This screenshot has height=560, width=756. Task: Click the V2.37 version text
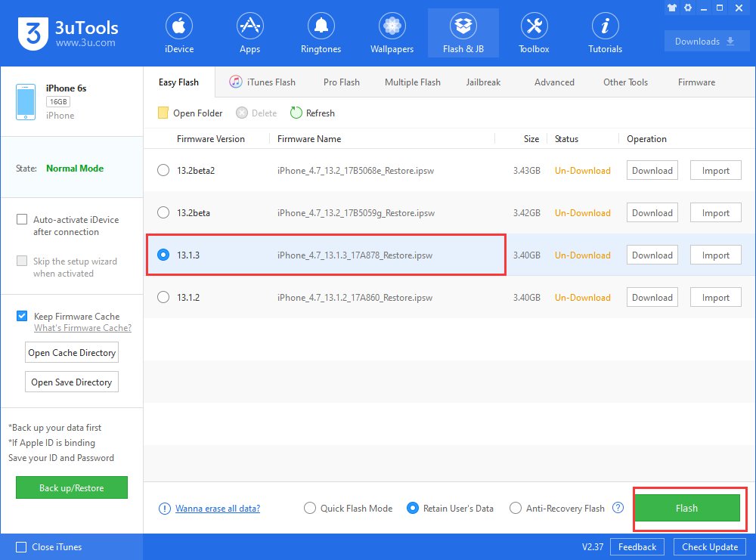click(593, 547)
